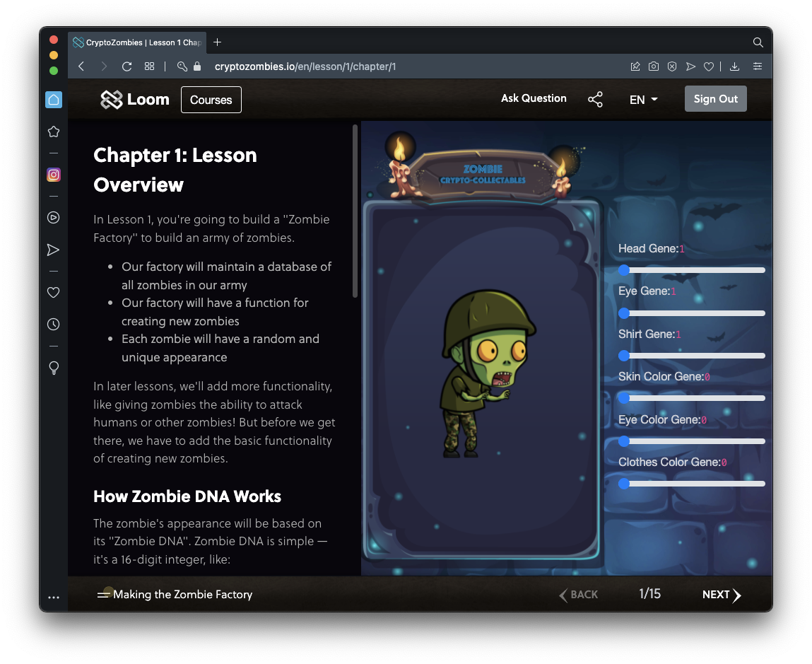Screen dimensions: 812x664
Task: Select the CryptoZombies browser tab
Action: click(137, 42)
